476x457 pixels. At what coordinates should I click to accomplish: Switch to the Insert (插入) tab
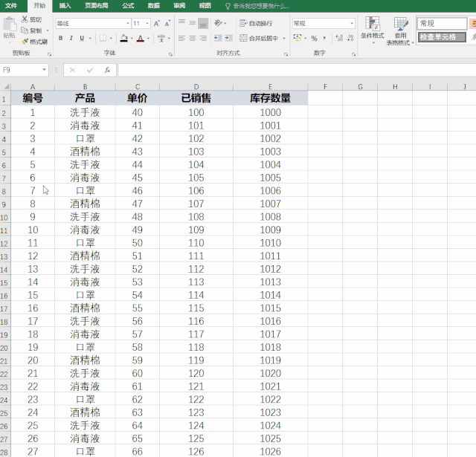(65, 6)
